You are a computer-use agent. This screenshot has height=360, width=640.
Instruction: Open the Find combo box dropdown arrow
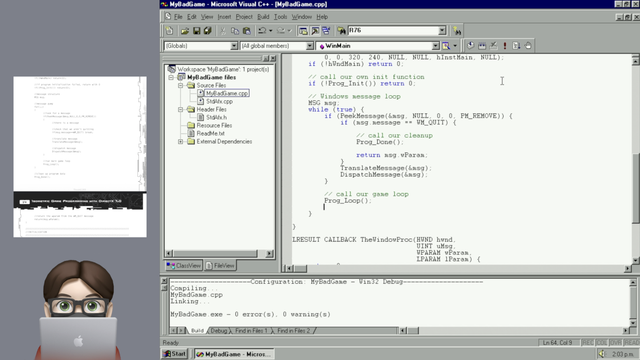(x=442, y=31)
